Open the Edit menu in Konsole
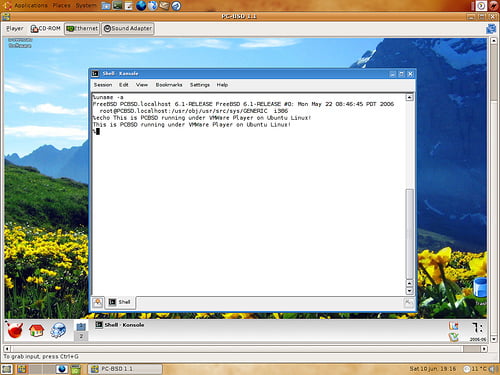Screen dimensions: 500x375 [124, 85]
